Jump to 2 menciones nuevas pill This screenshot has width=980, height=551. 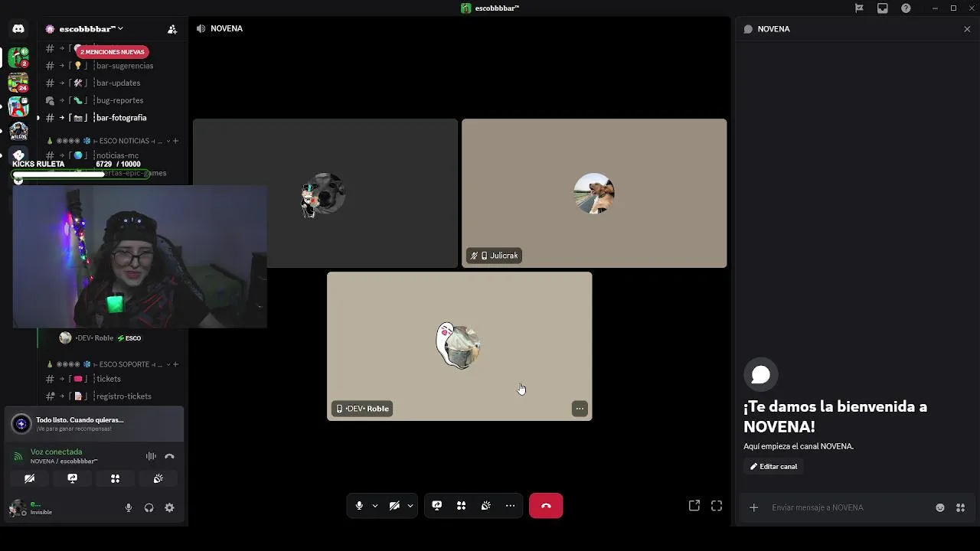(113, 52)
